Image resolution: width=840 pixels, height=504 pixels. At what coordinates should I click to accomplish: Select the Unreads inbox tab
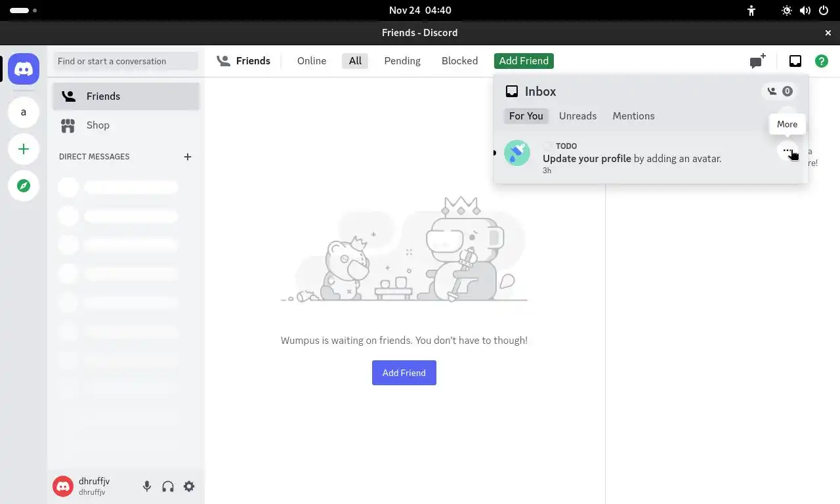577,116
